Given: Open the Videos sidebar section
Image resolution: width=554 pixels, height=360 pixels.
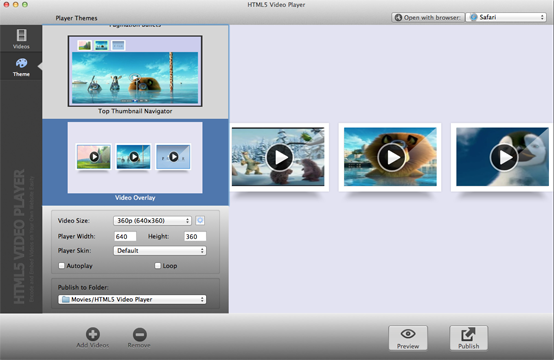Looking at the screenshot, I should click(x=21, y=39).
